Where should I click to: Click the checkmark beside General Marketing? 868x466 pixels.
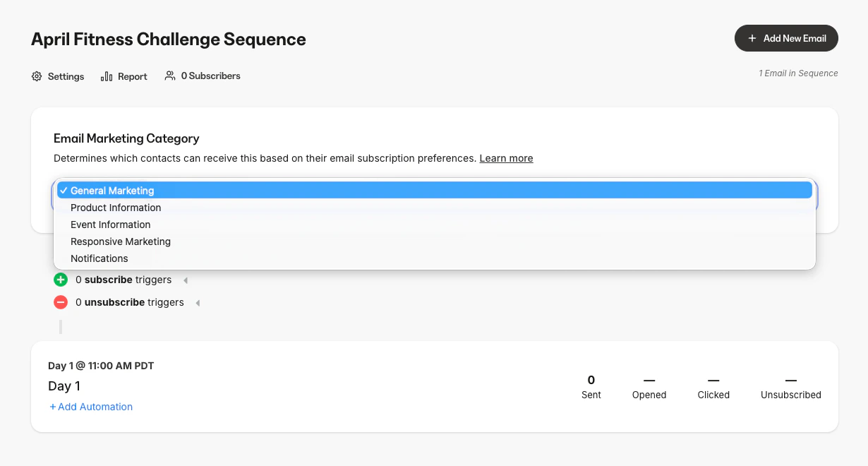[x=64, y=190]
